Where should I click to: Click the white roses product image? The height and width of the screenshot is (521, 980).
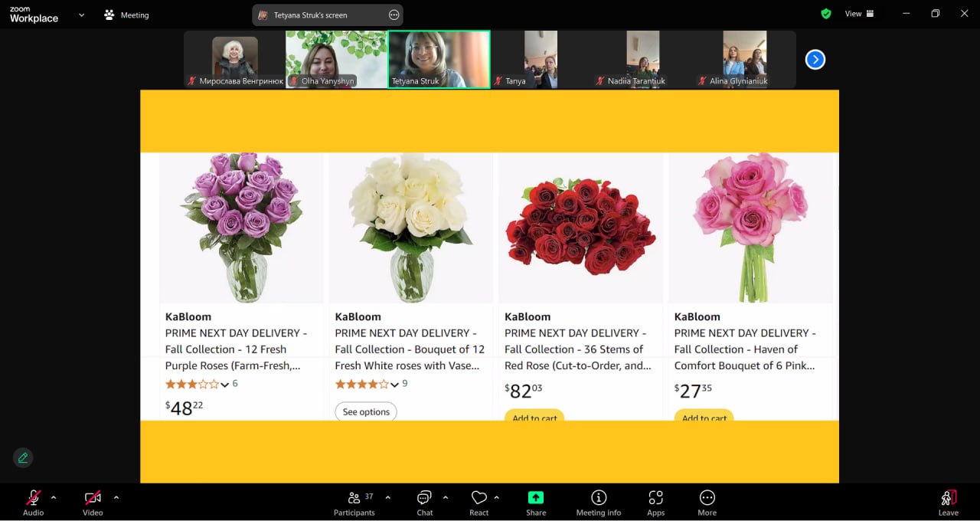coord(411,228)
